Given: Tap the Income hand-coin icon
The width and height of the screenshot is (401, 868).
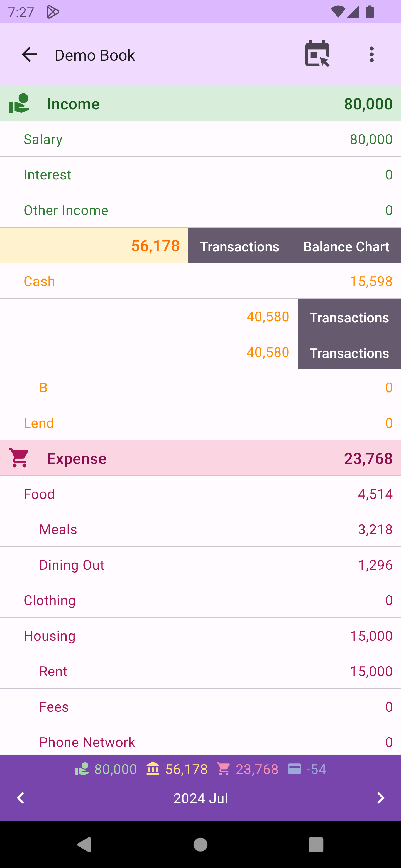Looking at the screenshot, I should coord(19,103).
